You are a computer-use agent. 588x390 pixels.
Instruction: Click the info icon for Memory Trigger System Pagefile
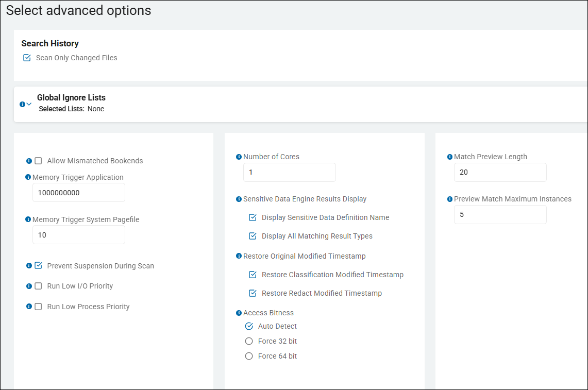click(27, 219)
